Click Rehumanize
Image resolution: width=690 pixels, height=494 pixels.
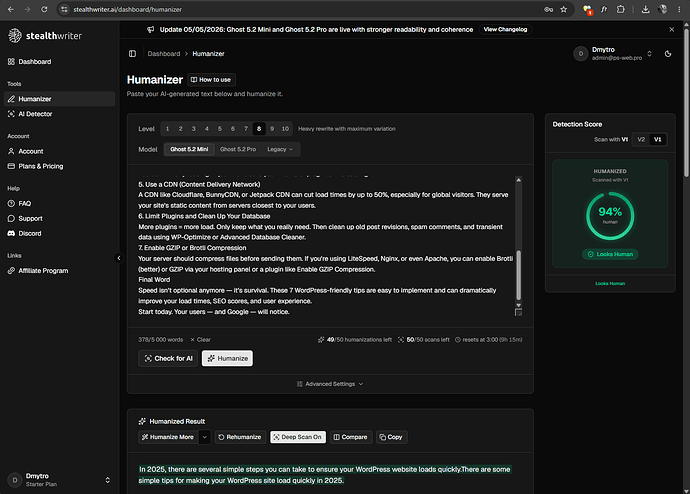click(x=240, y=437)
